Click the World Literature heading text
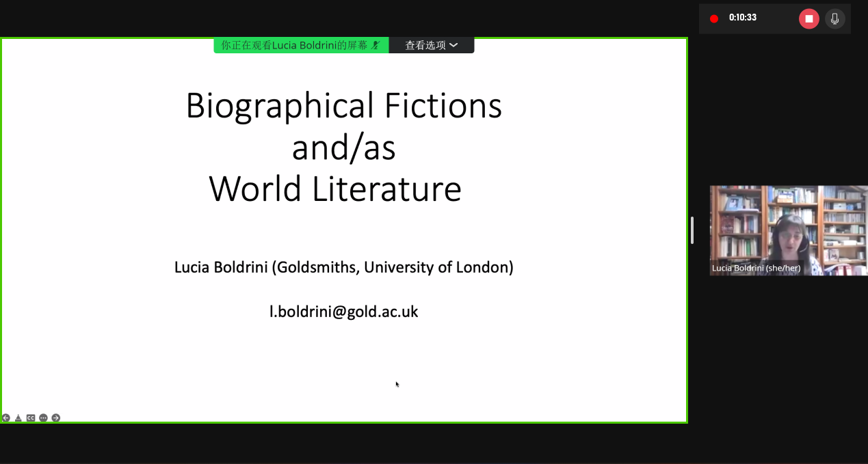This screenshot has width=868, height=464. click(x=335, y=189)
